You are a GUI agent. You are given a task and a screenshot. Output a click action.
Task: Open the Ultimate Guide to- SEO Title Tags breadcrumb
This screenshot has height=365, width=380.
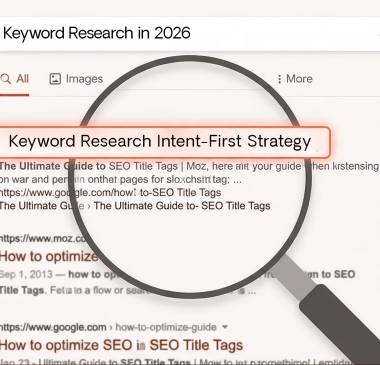click(182, 206)
